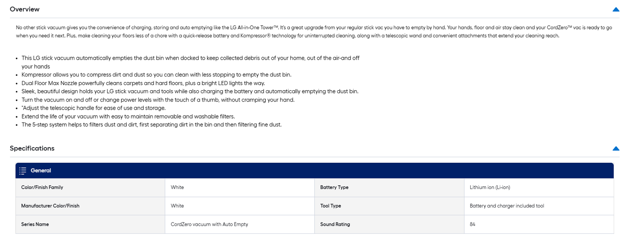Click the telescopic handle bullet text
The height and width of the screenshot is (243, 644).
click(x=93, y=108)
